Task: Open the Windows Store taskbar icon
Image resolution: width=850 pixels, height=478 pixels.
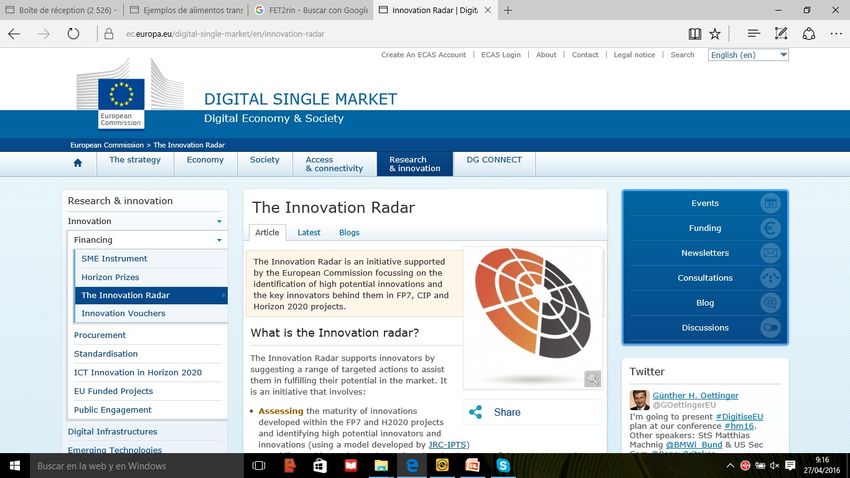Action: (320, 466)
